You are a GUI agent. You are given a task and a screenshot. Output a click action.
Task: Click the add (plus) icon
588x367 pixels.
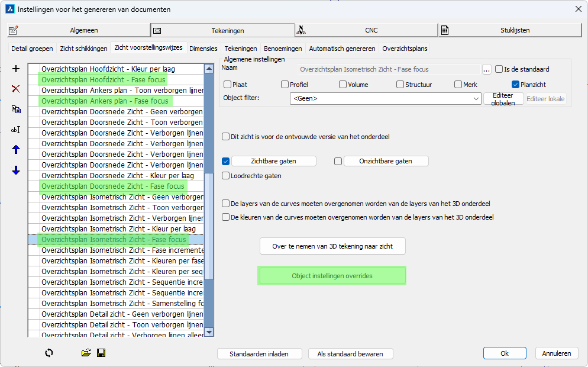coord(16,69)
